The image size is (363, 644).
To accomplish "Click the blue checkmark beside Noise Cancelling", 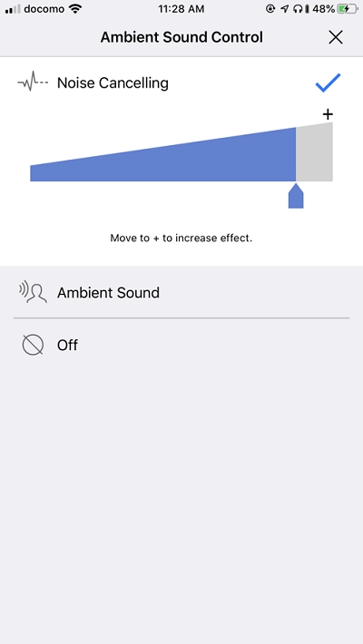I will coord(328,83).
